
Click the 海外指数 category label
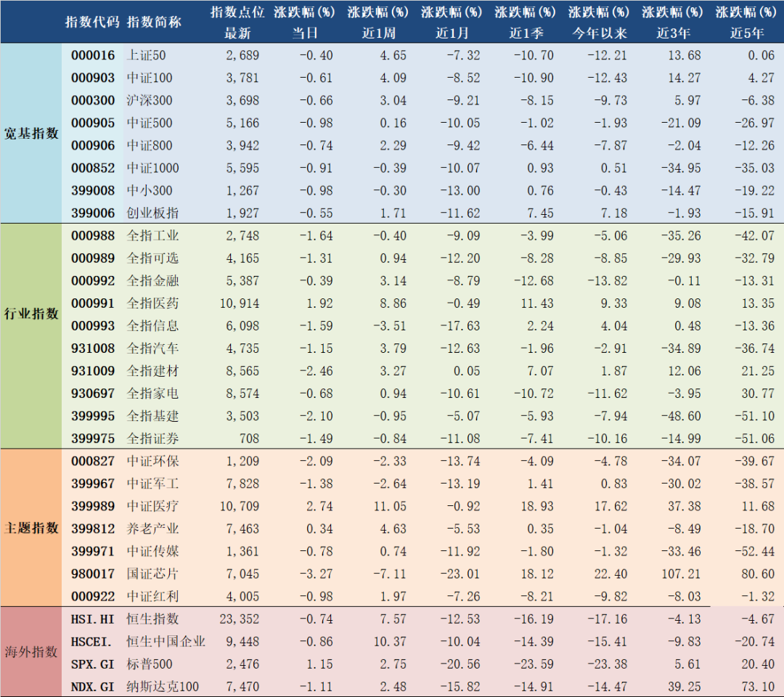pyautogui.click(x=31, y=652)
